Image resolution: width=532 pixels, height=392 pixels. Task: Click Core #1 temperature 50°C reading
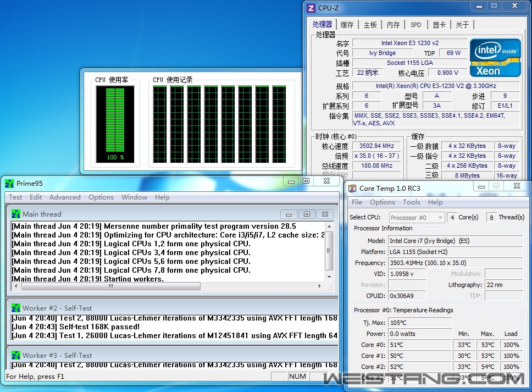pos(420,356)
